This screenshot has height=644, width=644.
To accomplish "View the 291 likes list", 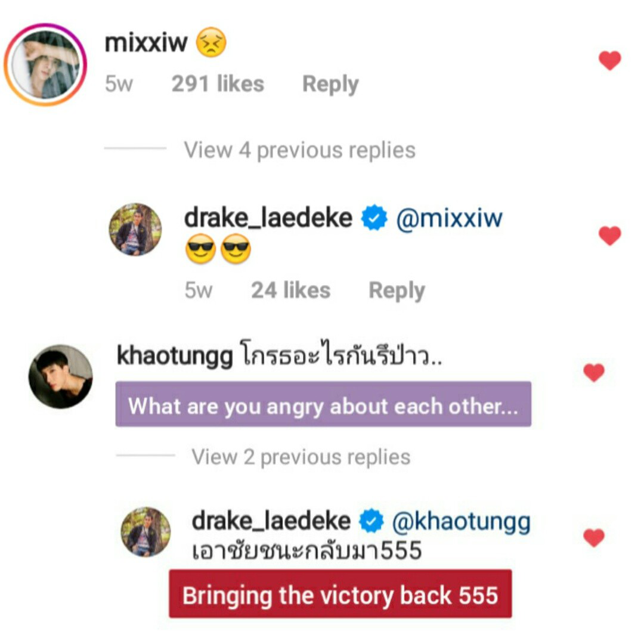I will coord(218,84).
